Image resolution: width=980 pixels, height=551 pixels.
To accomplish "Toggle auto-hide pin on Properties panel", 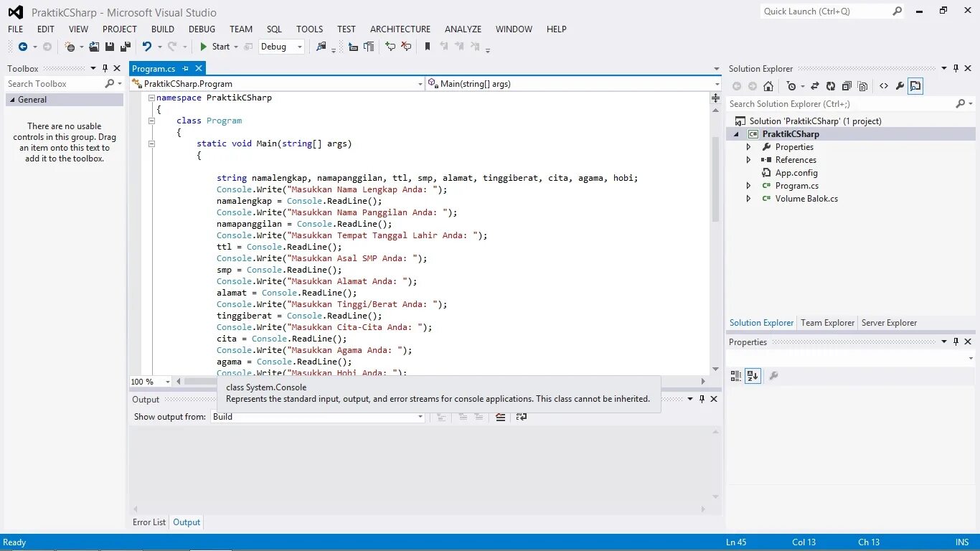I will [x=956, y=342].
